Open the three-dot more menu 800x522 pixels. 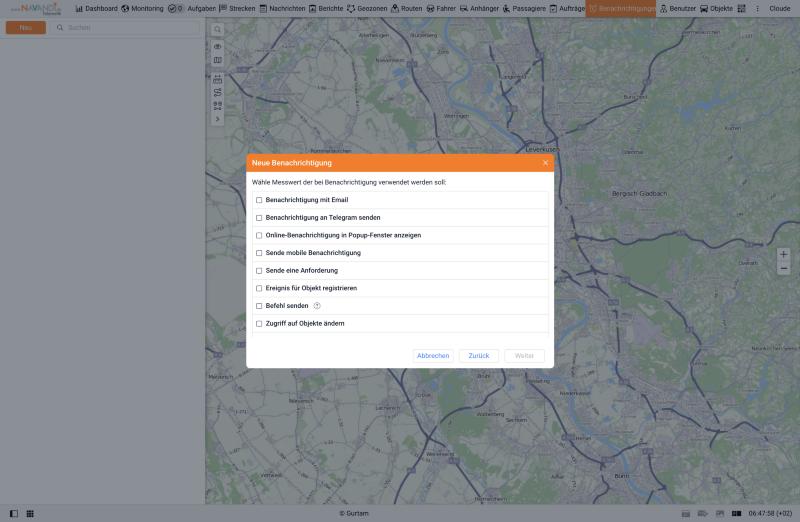(757, 9)
